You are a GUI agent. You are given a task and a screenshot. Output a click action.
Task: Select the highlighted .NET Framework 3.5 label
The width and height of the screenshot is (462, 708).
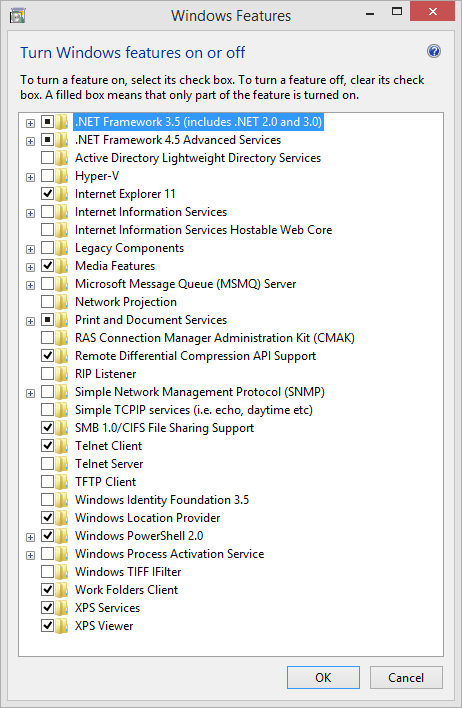(198, 121)
